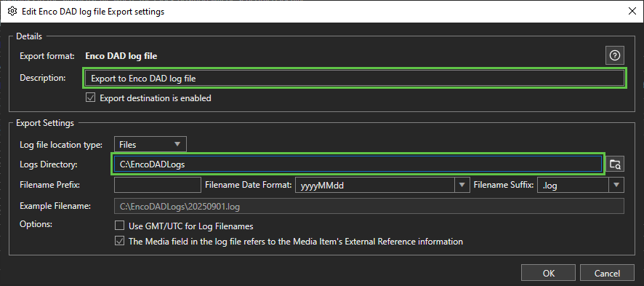Click into Logs Directory input field
Image resolution: width=644 pixels, height=286 pixels.
click(x=358, y=164)
